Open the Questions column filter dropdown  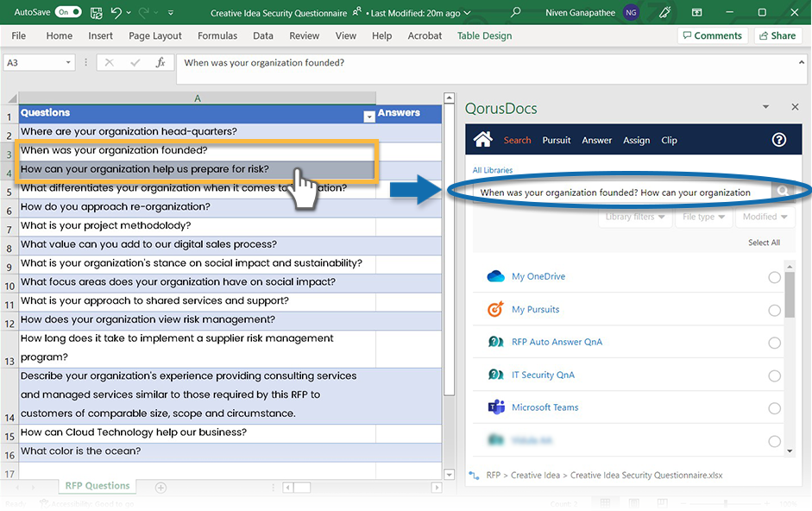click(x=369, y=116)
